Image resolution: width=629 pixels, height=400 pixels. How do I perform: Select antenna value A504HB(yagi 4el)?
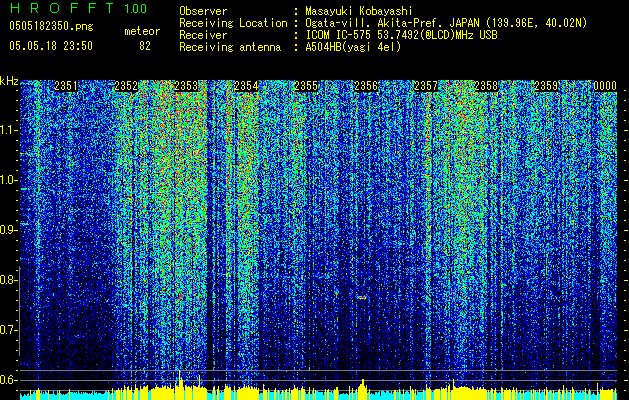[353, 47]
